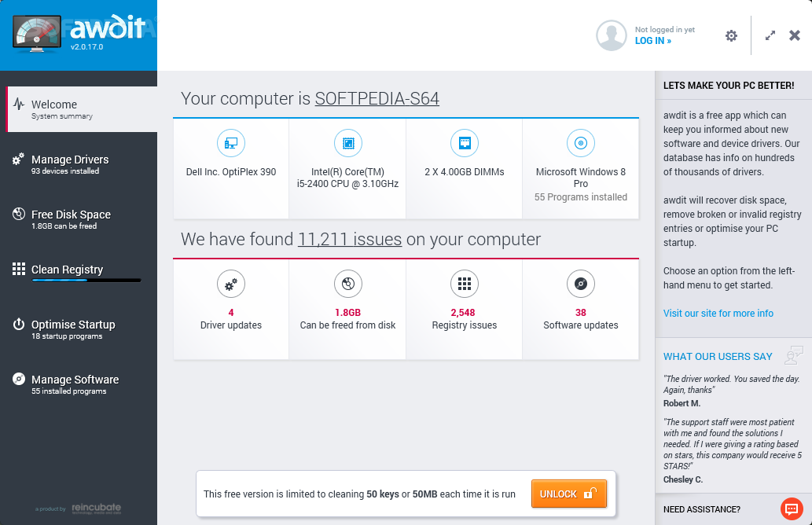Open the Optimise Startup section
The image size is (812, 525).
coord(79,329)
